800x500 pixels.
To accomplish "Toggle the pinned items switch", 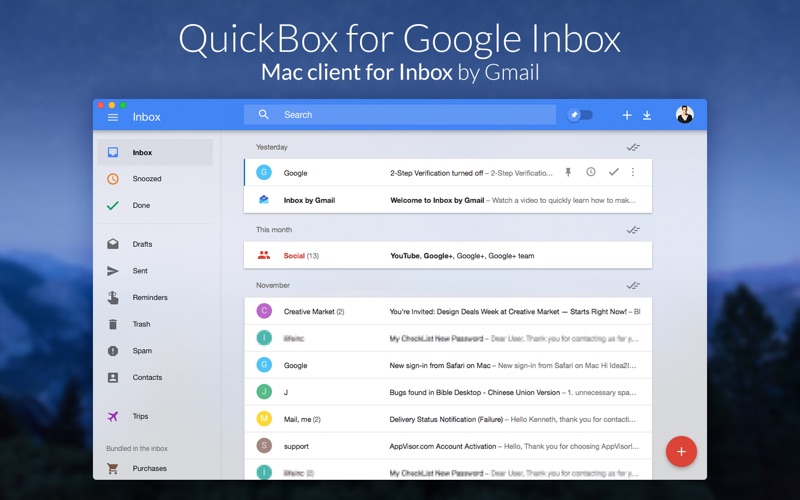I will tap(580, 115).
